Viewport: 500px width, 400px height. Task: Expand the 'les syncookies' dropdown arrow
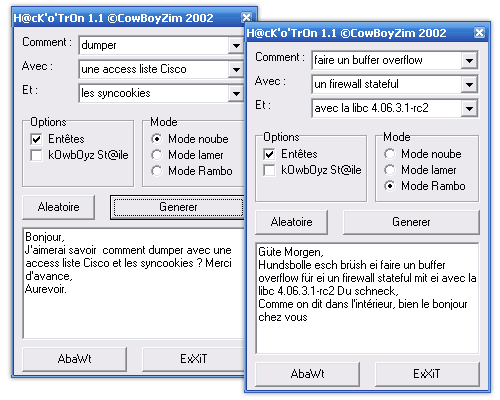(236, 93)
